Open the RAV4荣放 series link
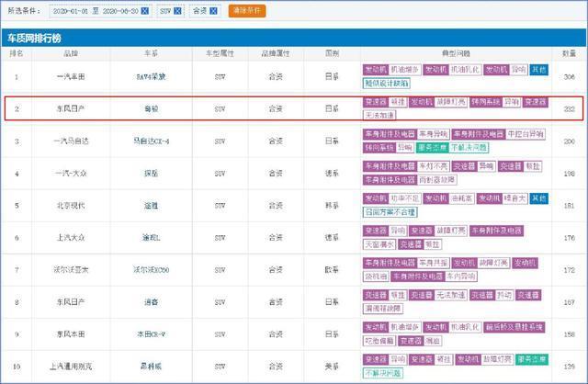The image size is (588, 384). point(151,76)
